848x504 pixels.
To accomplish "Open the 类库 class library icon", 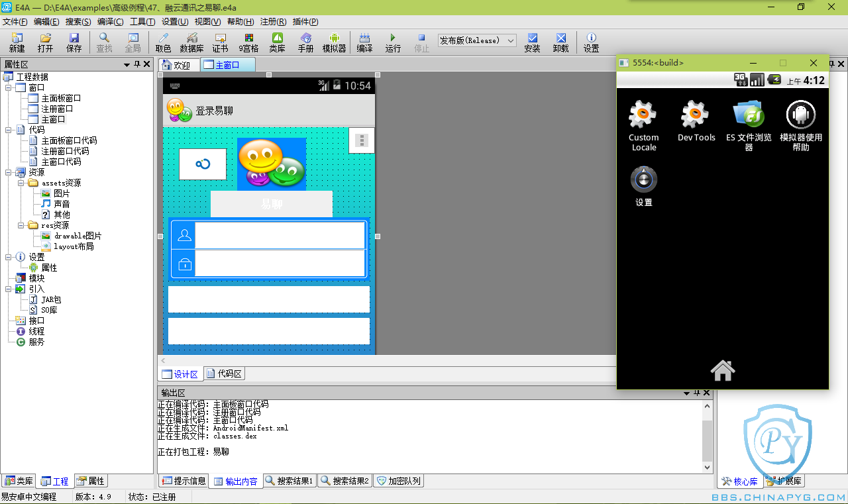I will [278, 42].
